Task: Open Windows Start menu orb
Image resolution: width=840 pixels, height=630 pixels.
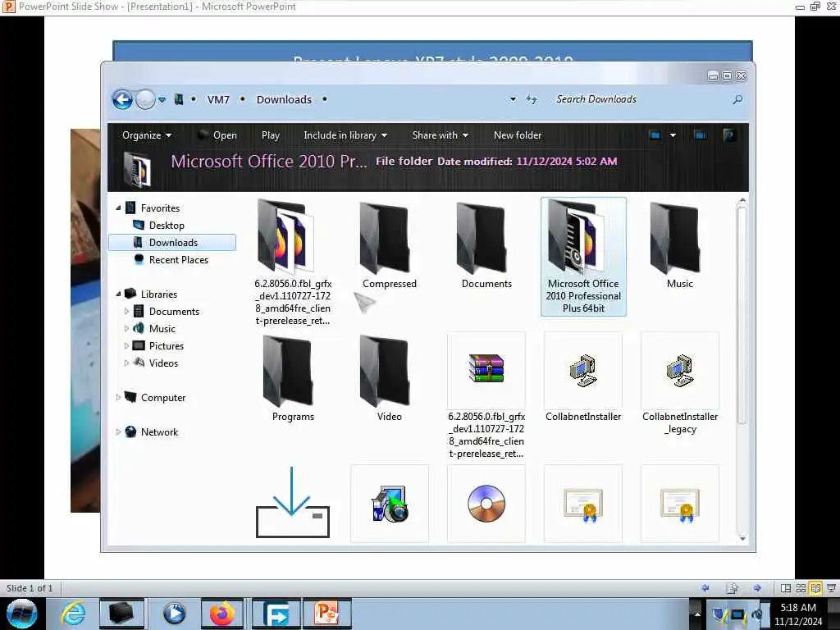Action: click(22, 614)
